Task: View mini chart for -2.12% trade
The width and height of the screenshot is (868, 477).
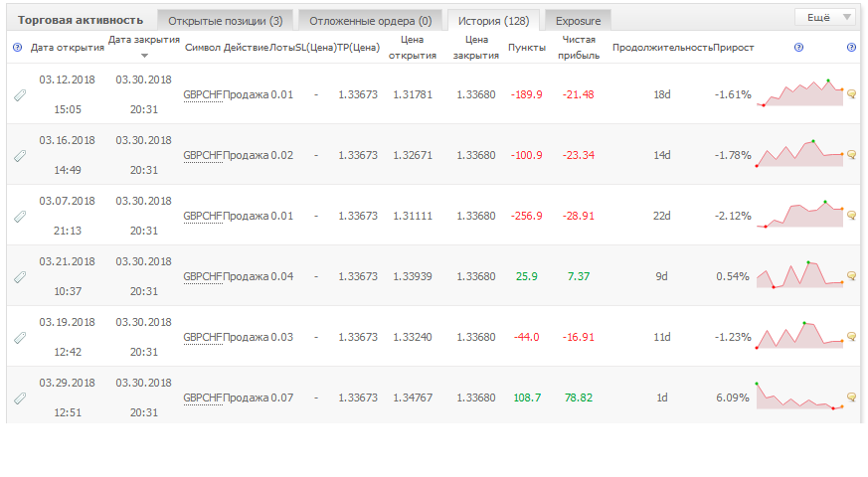Action: point(800,214)
